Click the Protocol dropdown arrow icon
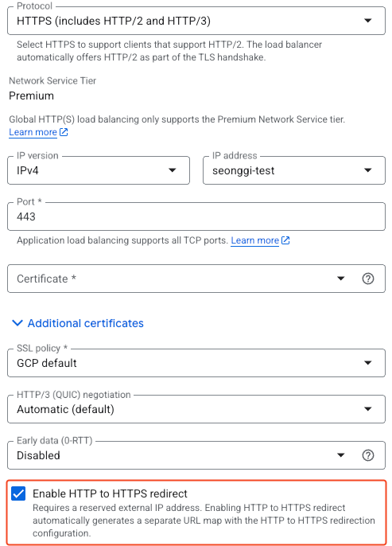The image size is (392, 546). click(367, 21)
